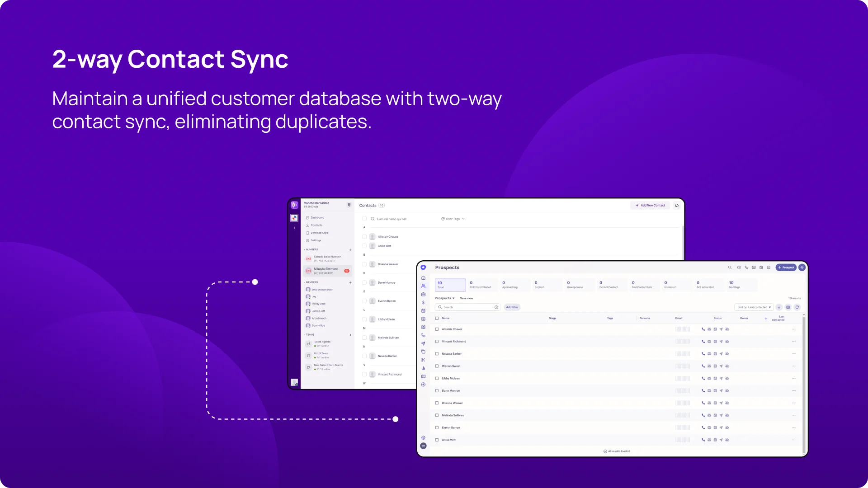Open Canada Sales Number in sidebar
868x488 pixels.
[x=327, y=258]
